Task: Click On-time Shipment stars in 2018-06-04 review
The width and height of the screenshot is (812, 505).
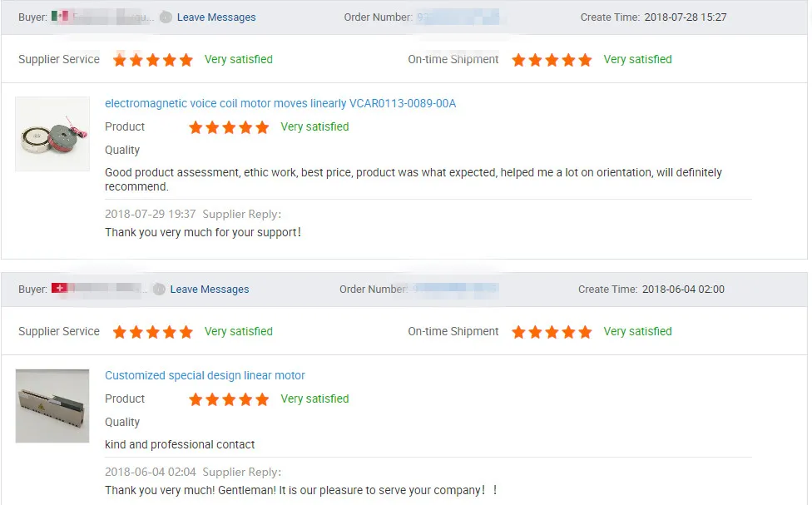Action: click(x=552, y=332)
